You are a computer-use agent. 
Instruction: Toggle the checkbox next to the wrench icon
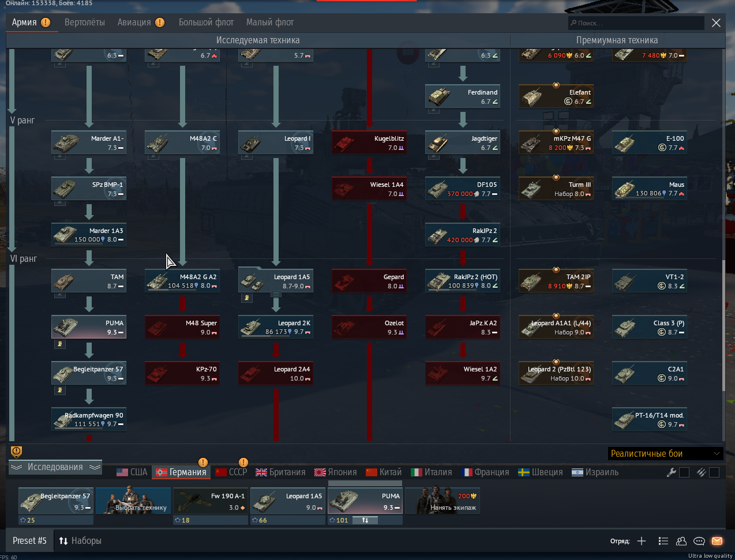pyautogui.click(x=684, y=472)
